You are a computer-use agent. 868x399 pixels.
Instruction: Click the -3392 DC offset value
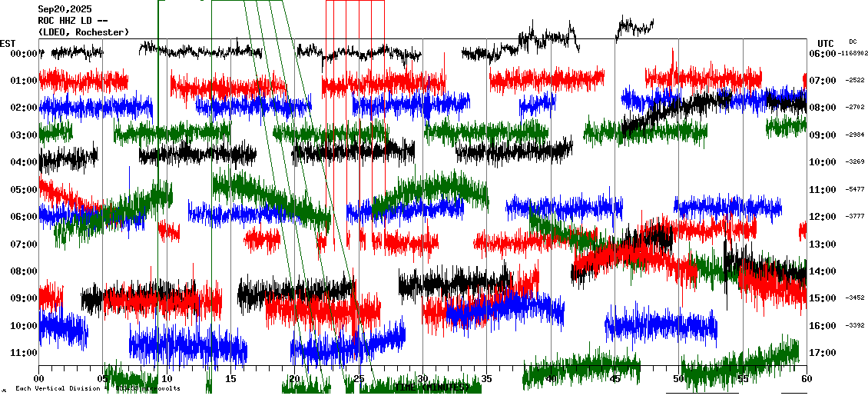click(x=855, y=325)
